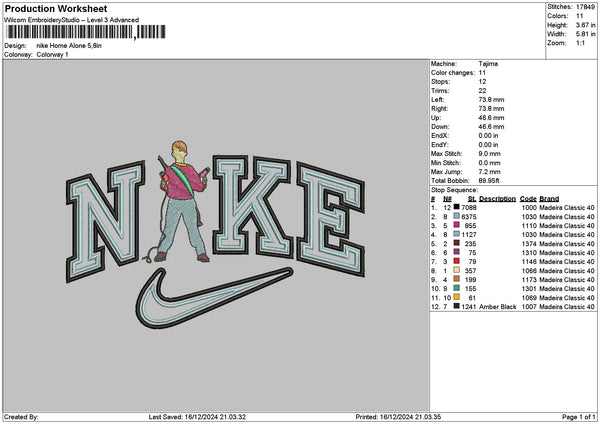Click the Trims value 22
600x424 pixels.
[482, 91]
